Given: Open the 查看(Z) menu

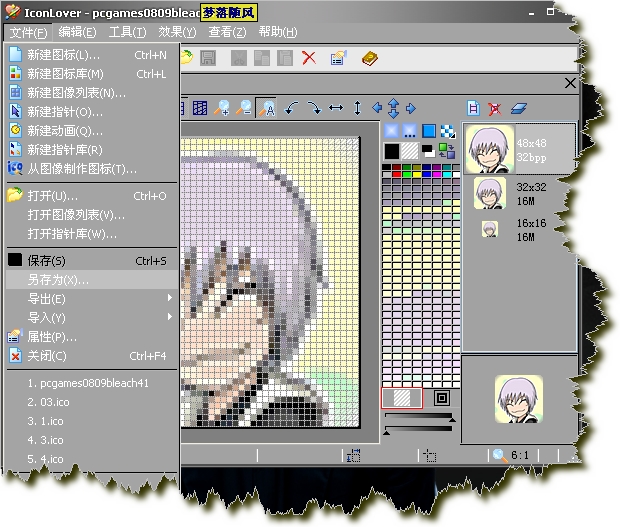Looking at the screenshot, I should tap(227, 32).
